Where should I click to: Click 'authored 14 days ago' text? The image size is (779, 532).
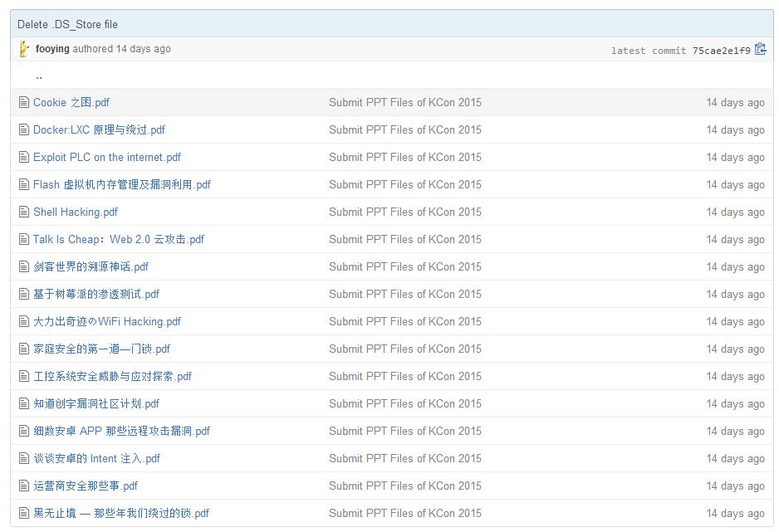point(122,49)
